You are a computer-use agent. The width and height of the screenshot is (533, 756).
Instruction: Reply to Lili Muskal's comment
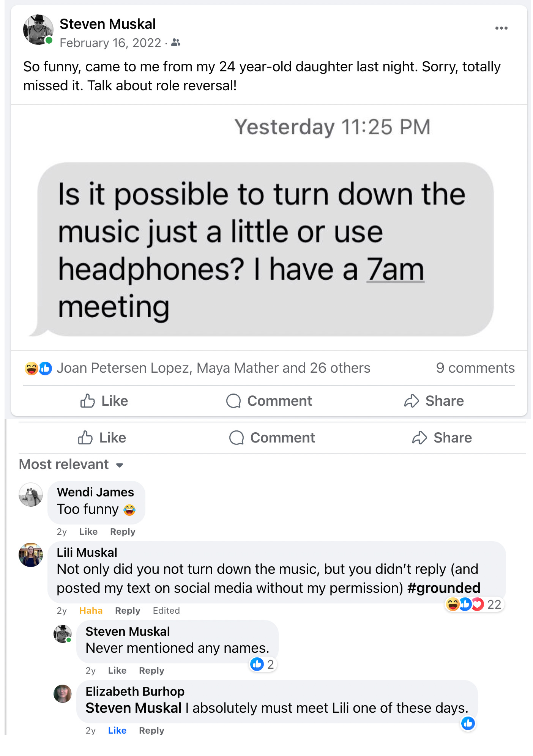click(128, 610)
